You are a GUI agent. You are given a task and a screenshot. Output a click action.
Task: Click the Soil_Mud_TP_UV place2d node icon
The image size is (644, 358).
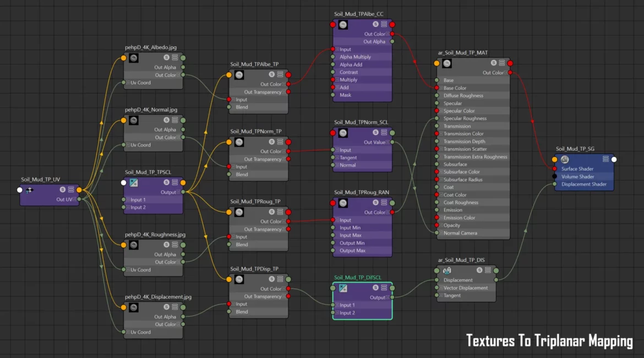click(30, 190)
